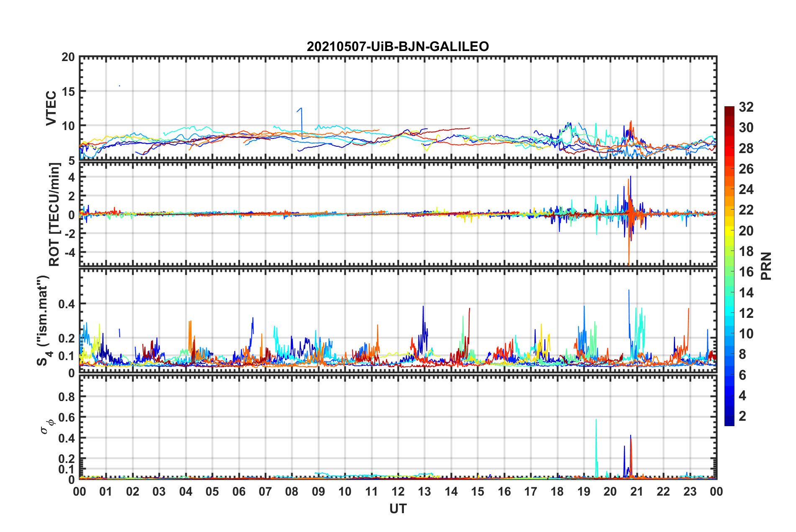This screenshot has width=796, height=532.
Task: Click ROT y-axis tick -4
Action: point(70,253)
